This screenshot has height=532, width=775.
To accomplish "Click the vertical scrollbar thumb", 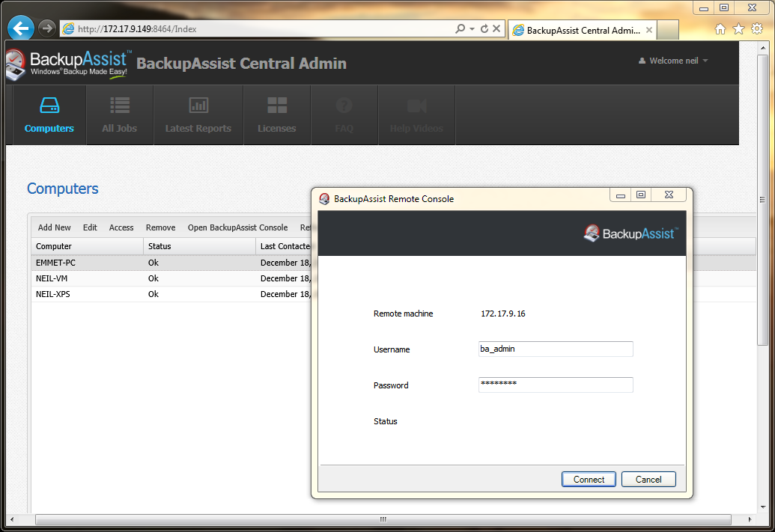I will (762, 201).
